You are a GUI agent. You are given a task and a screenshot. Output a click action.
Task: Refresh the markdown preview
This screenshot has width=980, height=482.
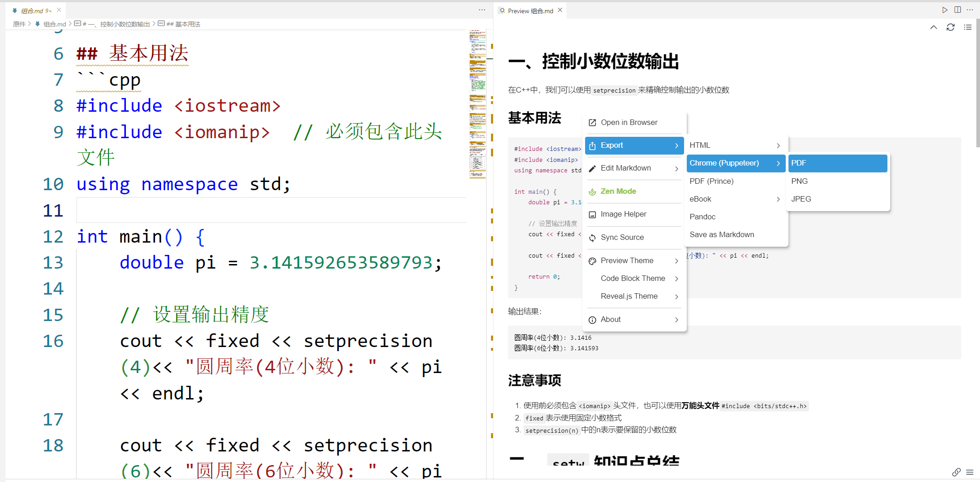[950, 27]
